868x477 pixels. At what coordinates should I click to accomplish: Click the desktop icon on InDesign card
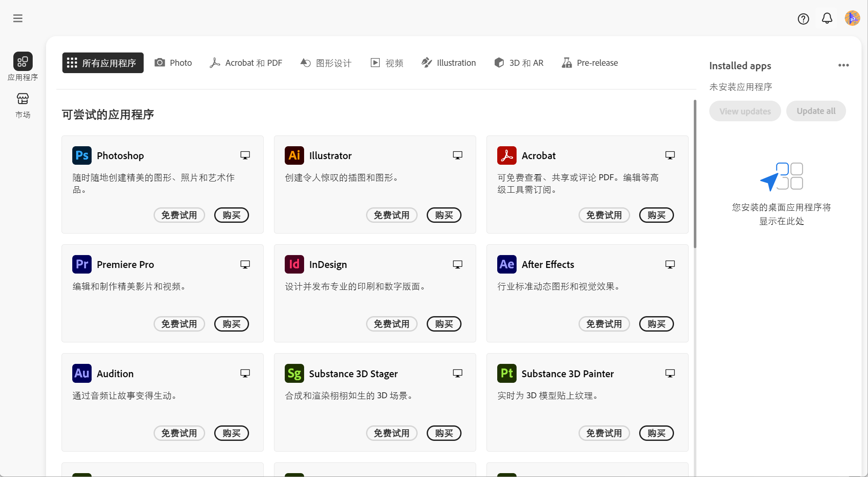(458, 265)
